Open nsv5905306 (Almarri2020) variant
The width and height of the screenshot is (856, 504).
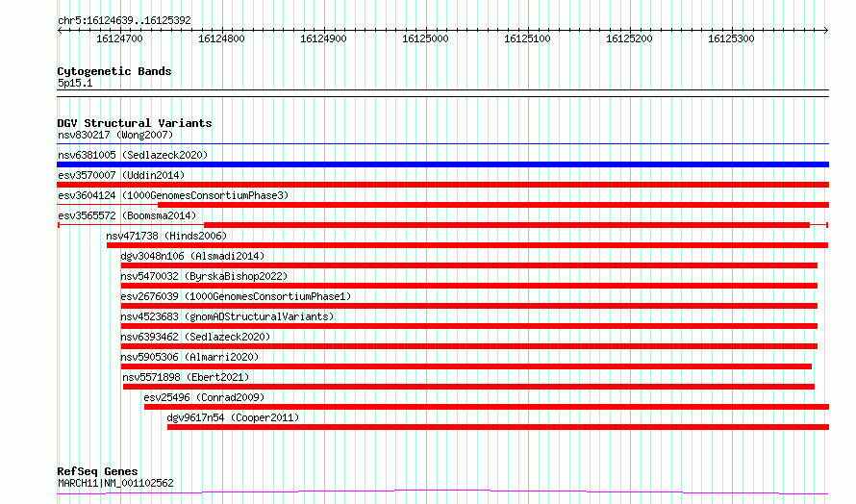pyautogui.click(x=189, y=357)
